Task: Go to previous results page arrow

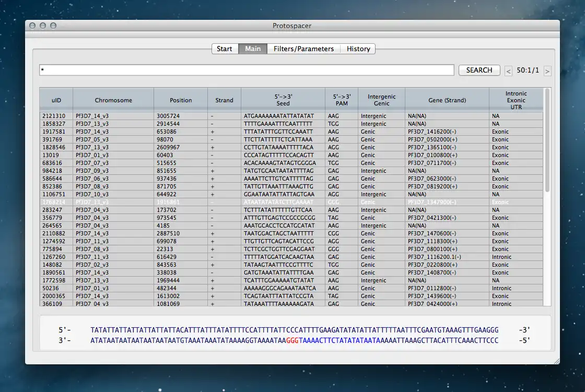Action: 508,71
